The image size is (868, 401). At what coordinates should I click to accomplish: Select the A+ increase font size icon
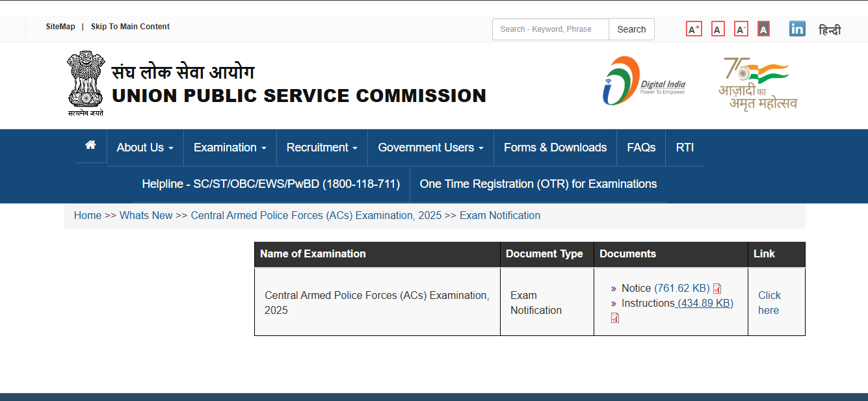(x=693, y=29)
